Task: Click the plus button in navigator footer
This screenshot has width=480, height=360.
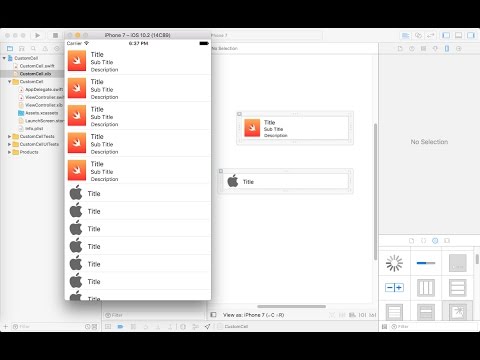Action: coord(5,327)
